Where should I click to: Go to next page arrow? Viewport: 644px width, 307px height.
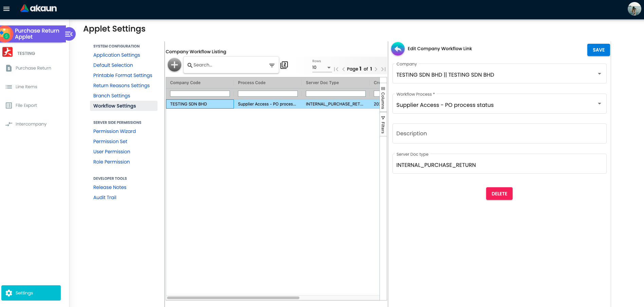click(376, 69)
